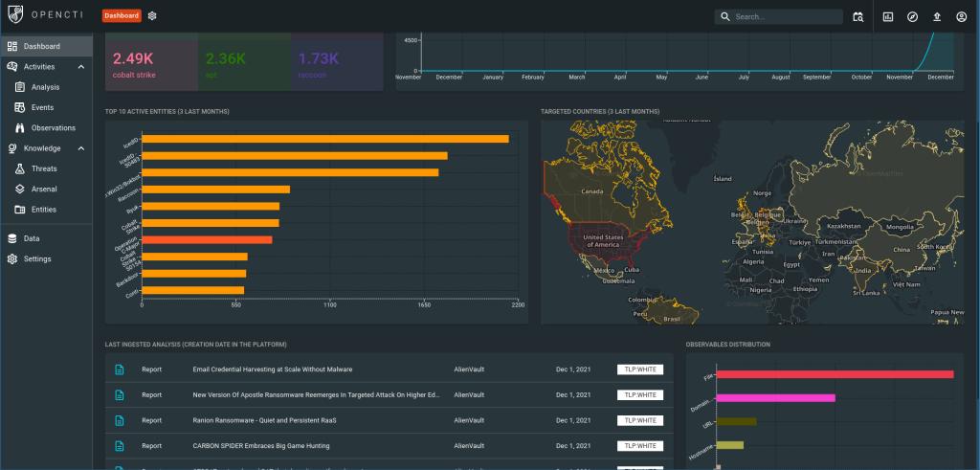Go to Entities in sidebar
The width and height of the screenshot is (980, 470).
[46, 210]
